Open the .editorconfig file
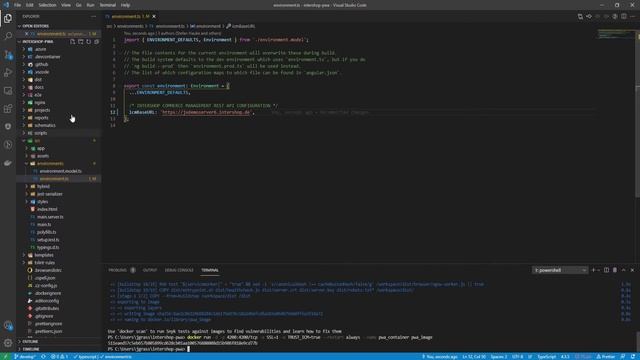The image size is (640, 360). [x=47, y=301]
